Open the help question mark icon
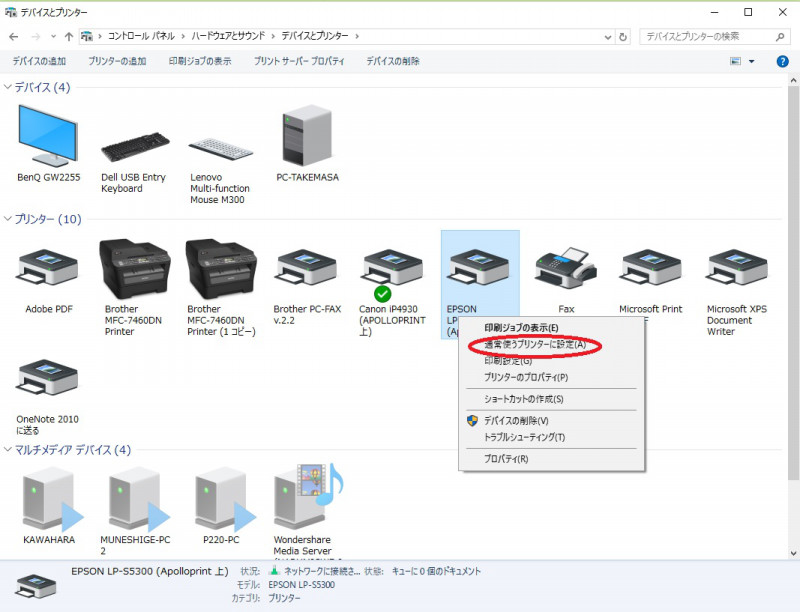The height and width of the screenshot is (612, 800). 782,62
